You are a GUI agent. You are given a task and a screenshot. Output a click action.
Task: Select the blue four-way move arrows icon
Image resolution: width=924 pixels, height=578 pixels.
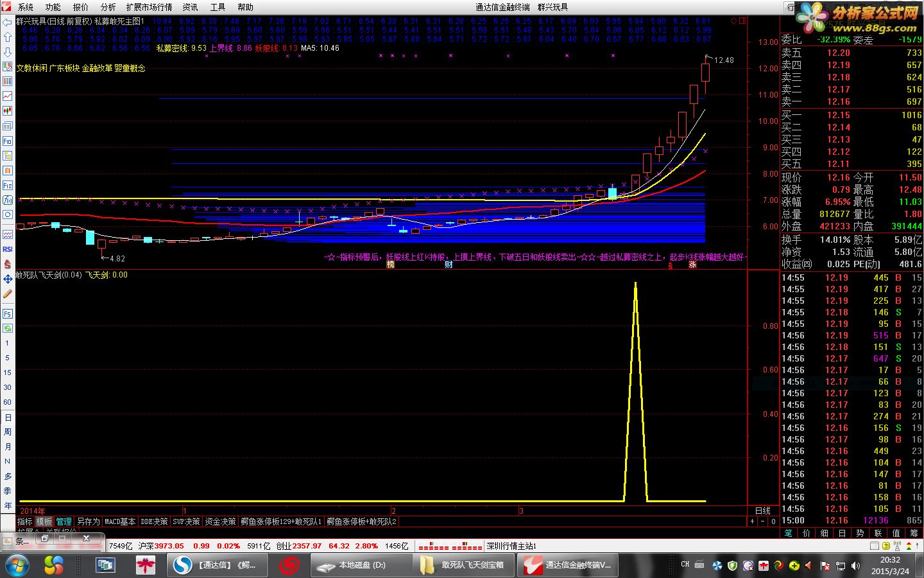(8, 279)
